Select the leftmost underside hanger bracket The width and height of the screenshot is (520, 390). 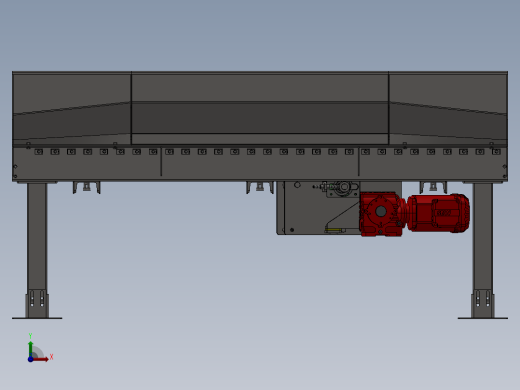[87, 187]
